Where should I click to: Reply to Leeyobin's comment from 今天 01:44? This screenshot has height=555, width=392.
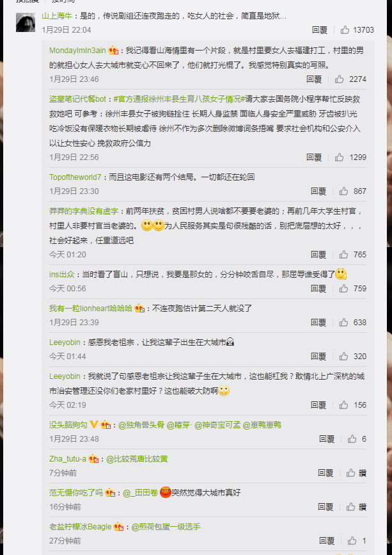[318, 357]
